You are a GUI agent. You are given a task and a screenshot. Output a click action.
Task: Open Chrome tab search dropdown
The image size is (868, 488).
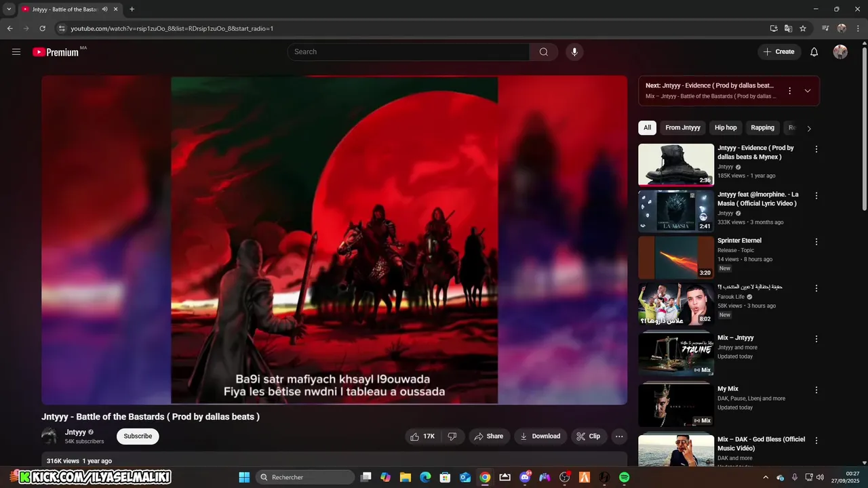tap(9, 9)
